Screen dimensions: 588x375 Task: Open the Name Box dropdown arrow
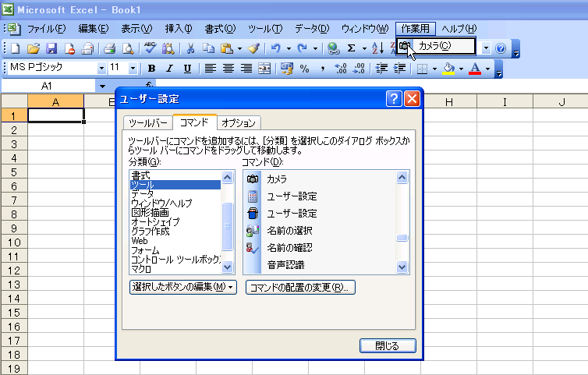coord(102,87)
